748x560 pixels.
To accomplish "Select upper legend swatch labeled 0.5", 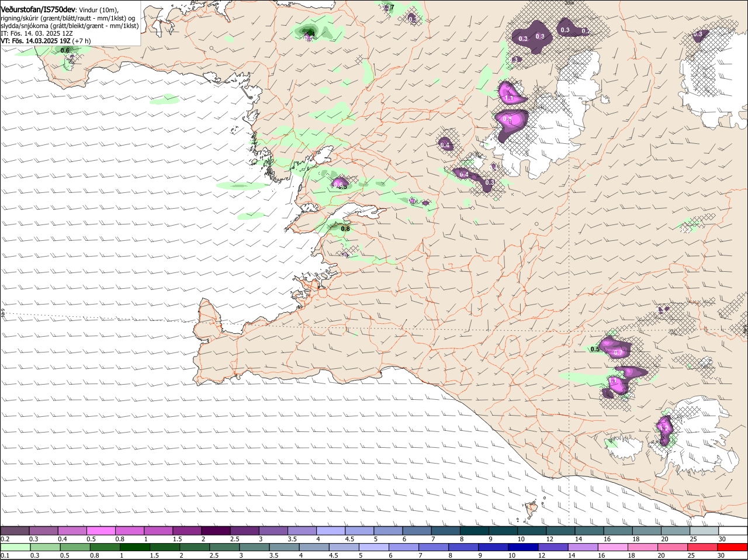I will pos(101,531).
